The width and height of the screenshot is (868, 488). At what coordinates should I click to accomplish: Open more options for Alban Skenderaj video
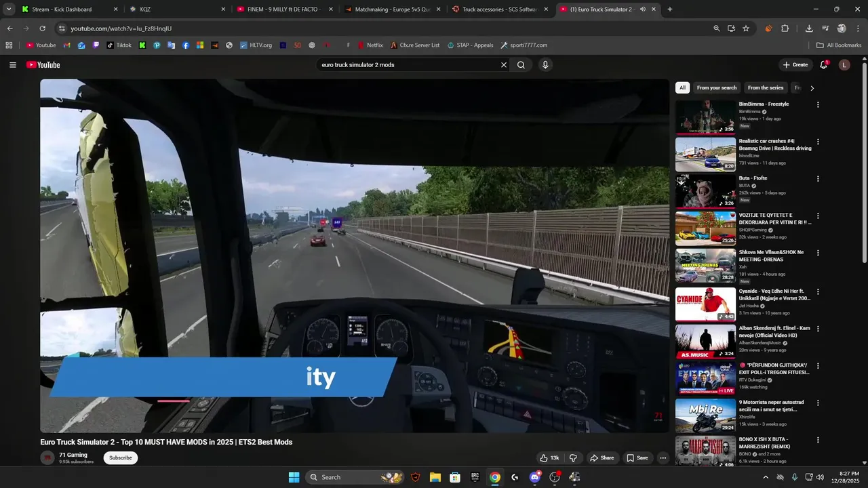click(x=818, y=329)
